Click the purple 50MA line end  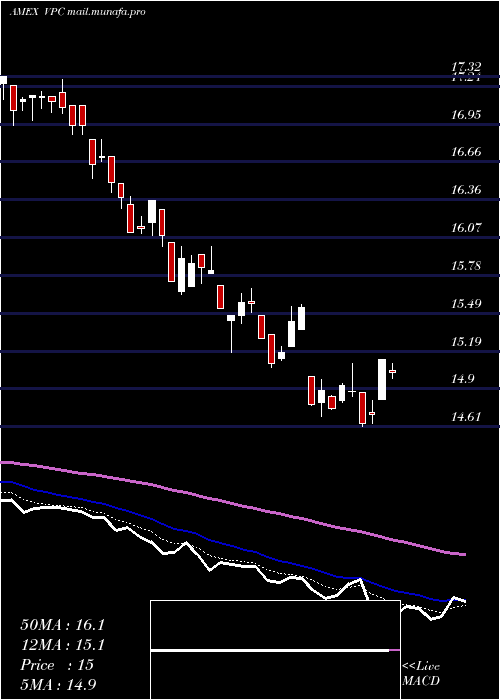[x=463, y=554]
